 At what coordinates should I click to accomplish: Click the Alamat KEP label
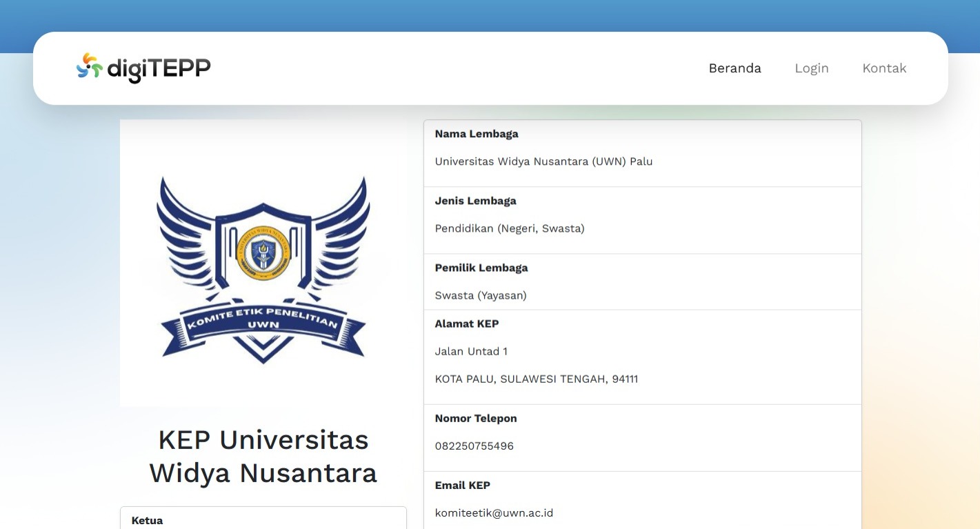(x=467, y=323)
